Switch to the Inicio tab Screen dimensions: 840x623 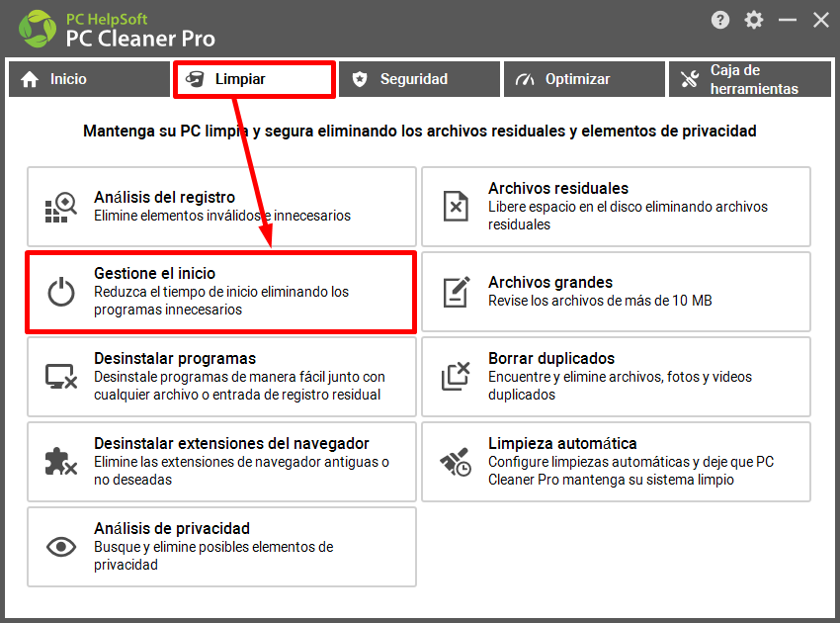pyautogui.click(x=89, y=79)
